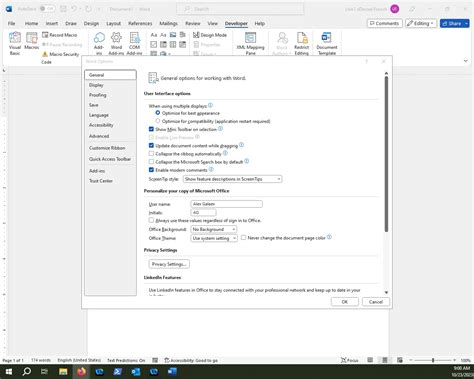Click OK in Word Options dialog

(x=345, y=302)
